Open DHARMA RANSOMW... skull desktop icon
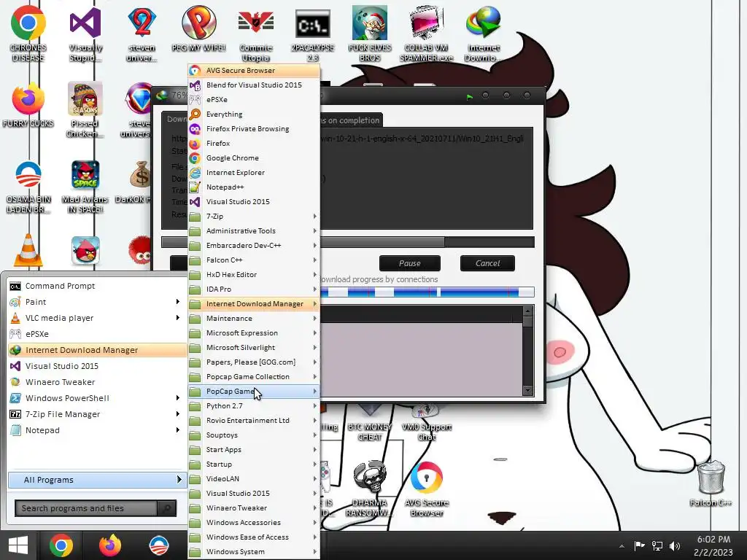 coord(370,489)
